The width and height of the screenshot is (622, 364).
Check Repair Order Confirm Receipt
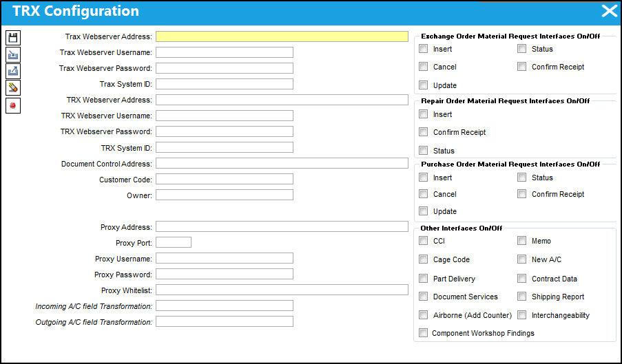(x=424, y=132)
